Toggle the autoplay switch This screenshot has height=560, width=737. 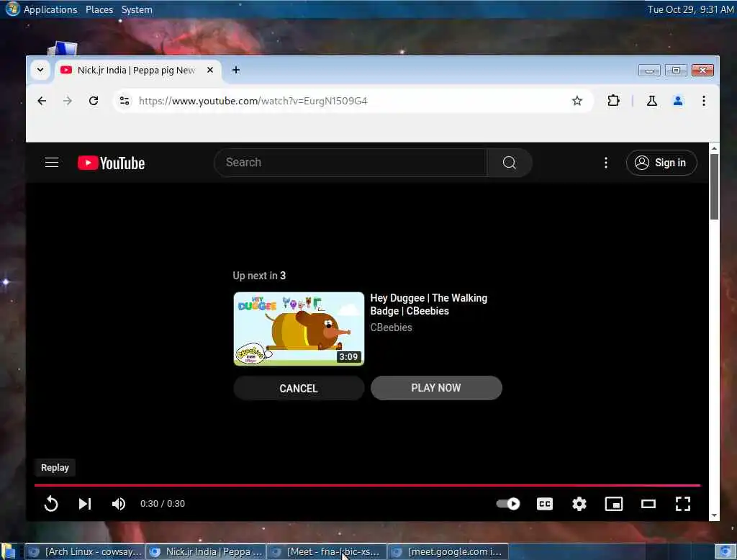tap(508, 504)
